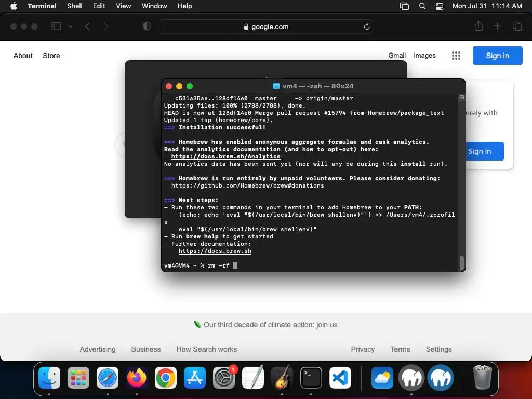532x399 pixels.
Task: Zoom the Terminal window with green button
Action: point(190,86)
